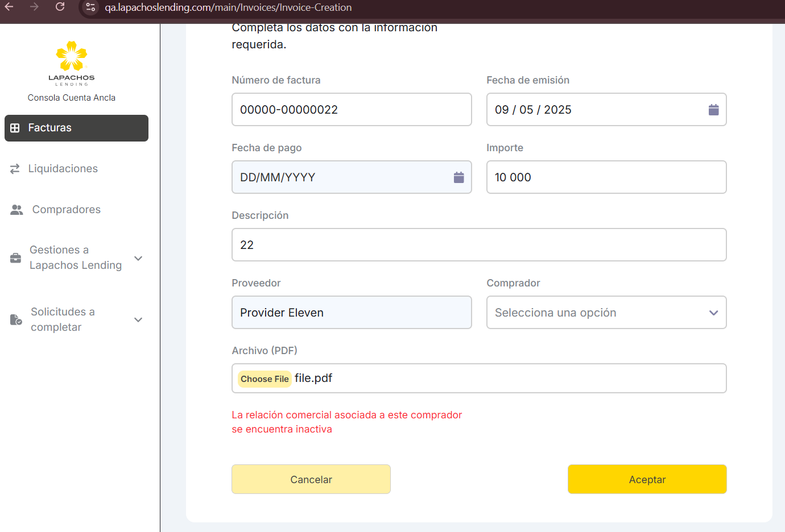
Task: Click the Compradores people icon
Action: pyautogui.click(x=16, y=210)
